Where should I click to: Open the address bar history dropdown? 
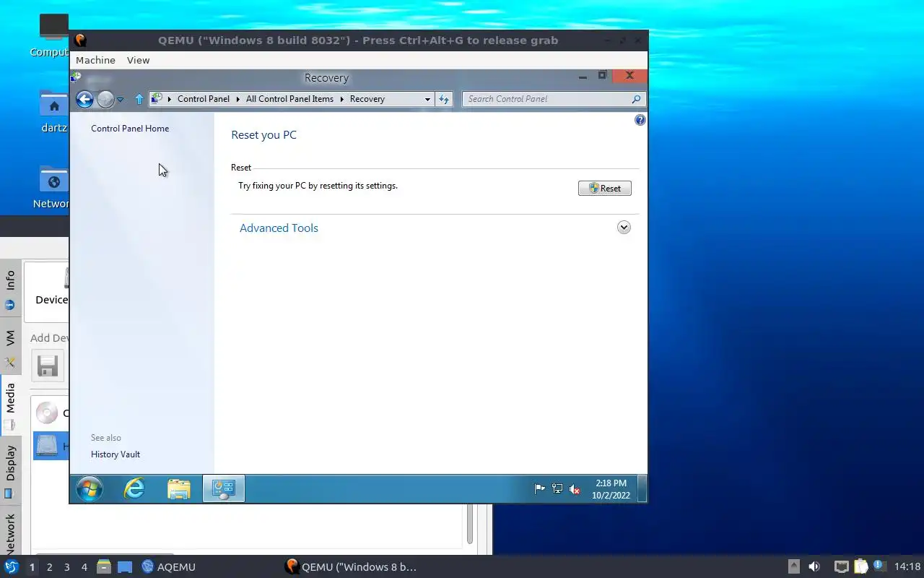427,99
